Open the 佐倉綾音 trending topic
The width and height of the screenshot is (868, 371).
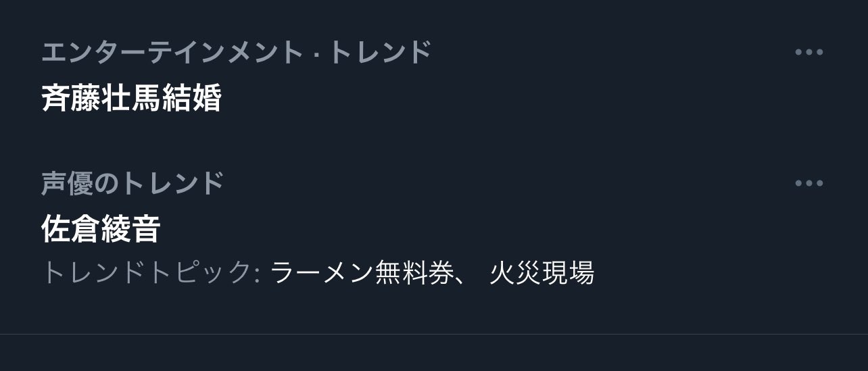coord(101,230)
